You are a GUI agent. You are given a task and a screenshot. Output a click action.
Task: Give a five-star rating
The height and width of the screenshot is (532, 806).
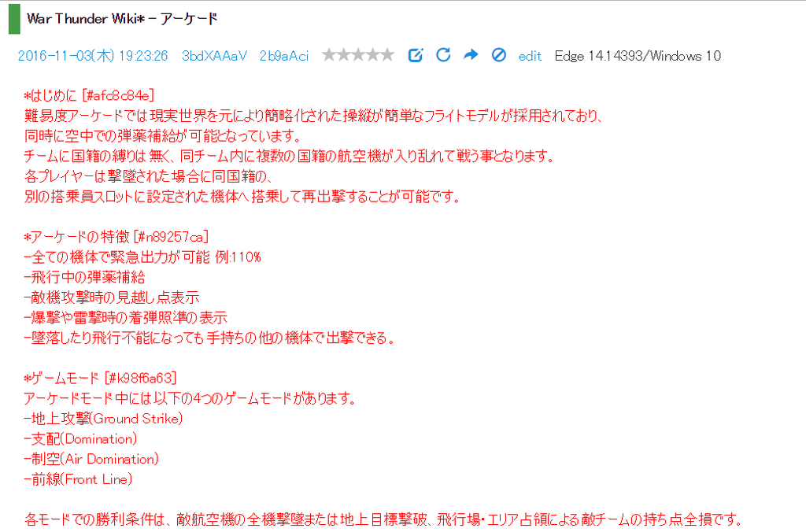(x=387, y=55)
